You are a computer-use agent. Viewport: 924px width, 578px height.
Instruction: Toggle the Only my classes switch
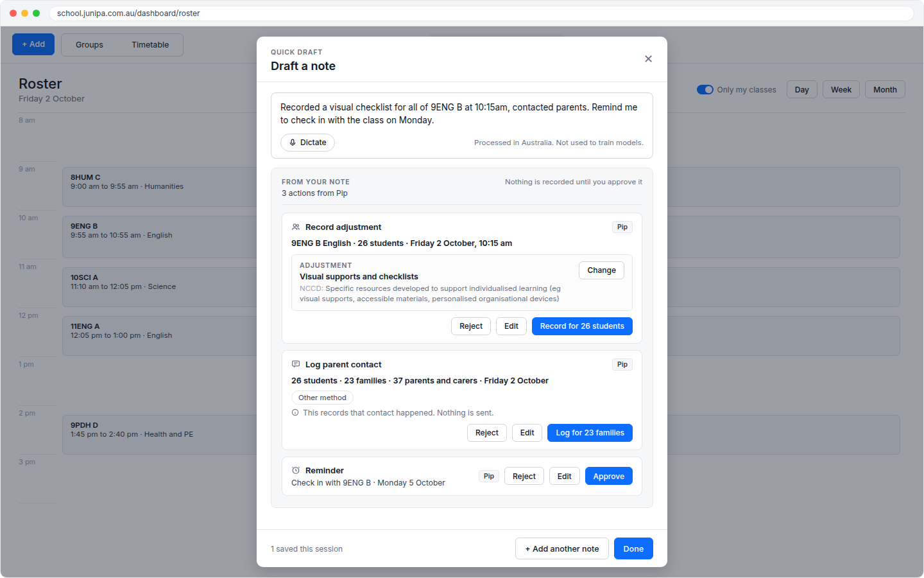pyautogui.click(x=705, y=90)
